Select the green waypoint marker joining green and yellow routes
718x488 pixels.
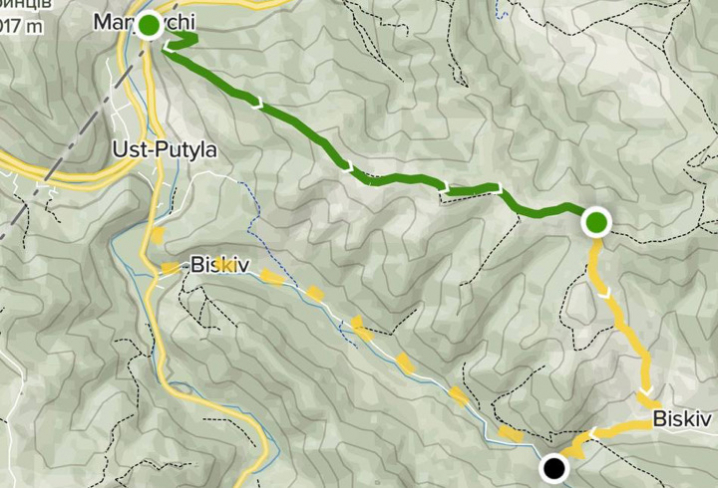tap(596, 222)
